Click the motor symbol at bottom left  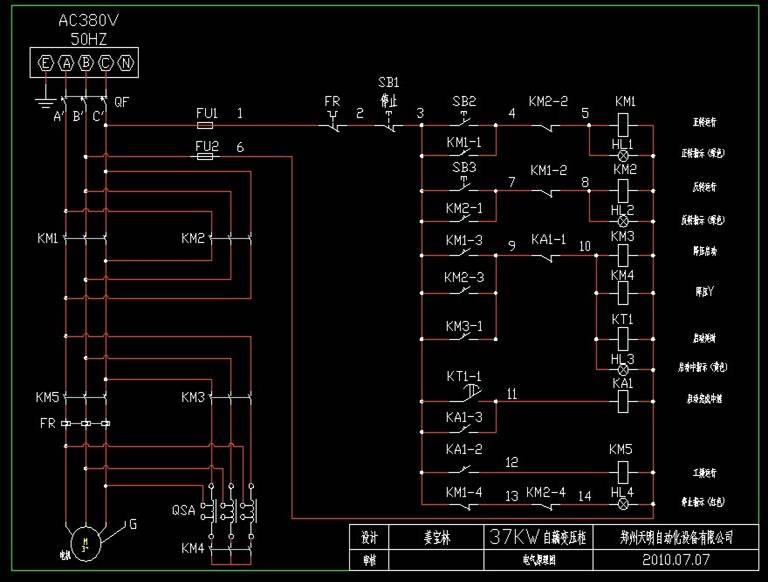[85, 543]
